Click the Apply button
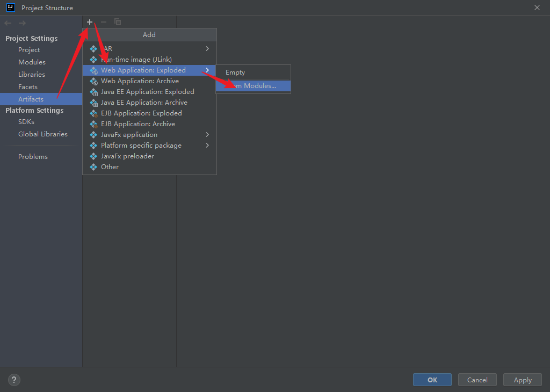Viewport: 550px width, 392px height. 523,380
